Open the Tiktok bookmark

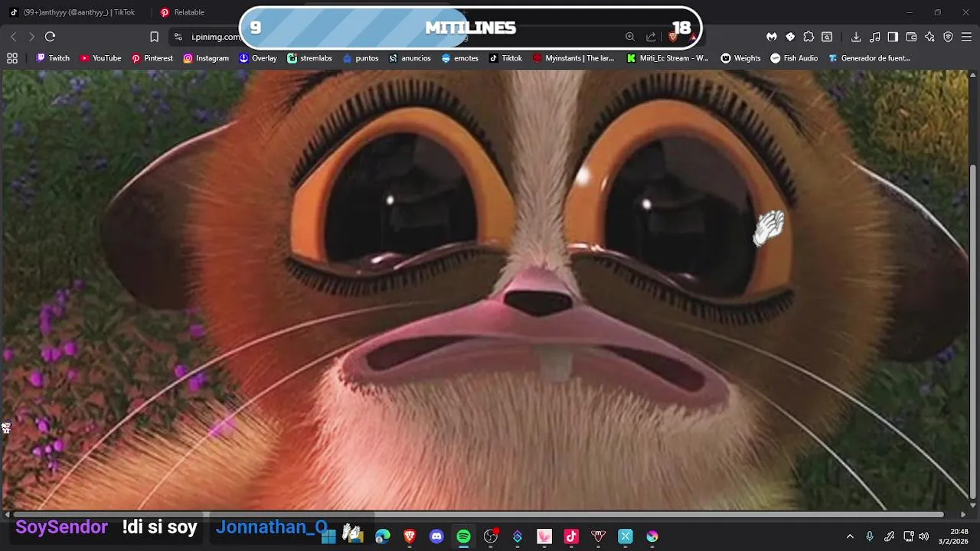[x=505, y=58]
